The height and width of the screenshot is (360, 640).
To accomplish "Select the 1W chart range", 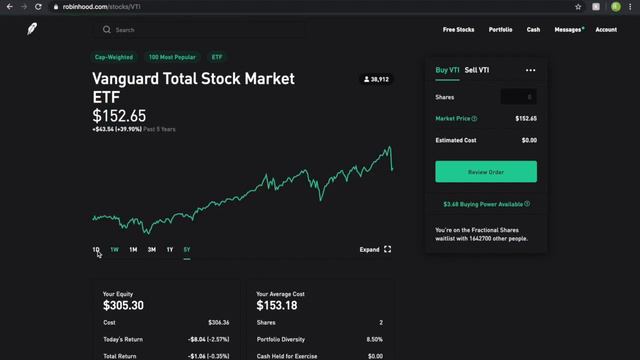I will (115, 249).
